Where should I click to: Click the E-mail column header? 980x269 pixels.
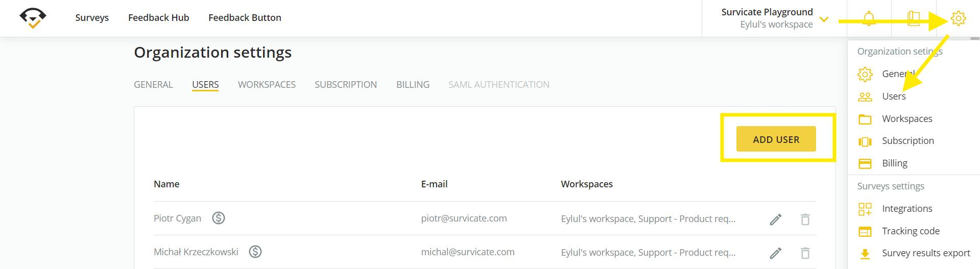(434, 184)
